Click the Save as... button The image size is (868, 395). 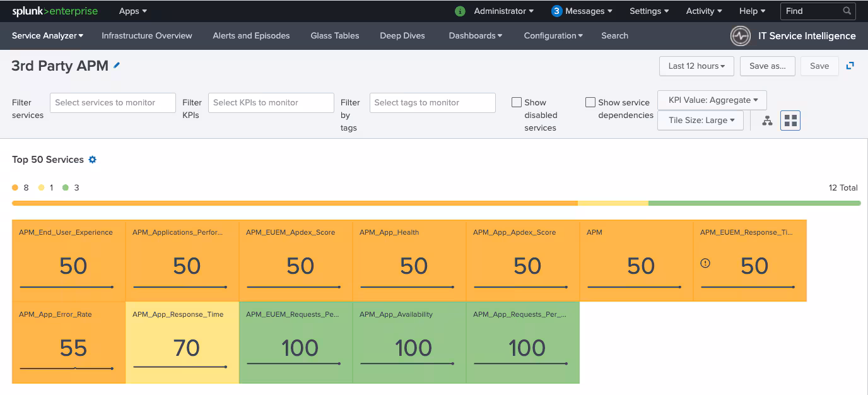767,66
